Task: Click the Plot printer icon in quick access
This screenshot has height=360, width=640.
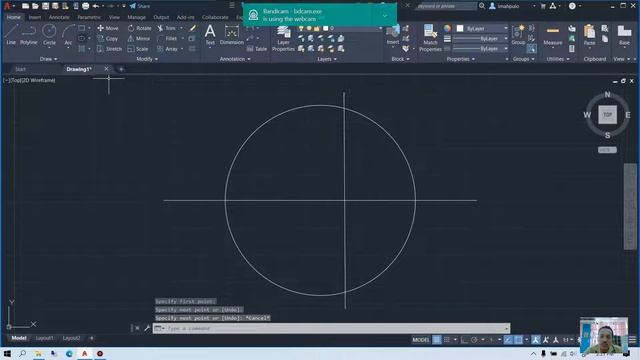Action: click(x=85, y=6)
